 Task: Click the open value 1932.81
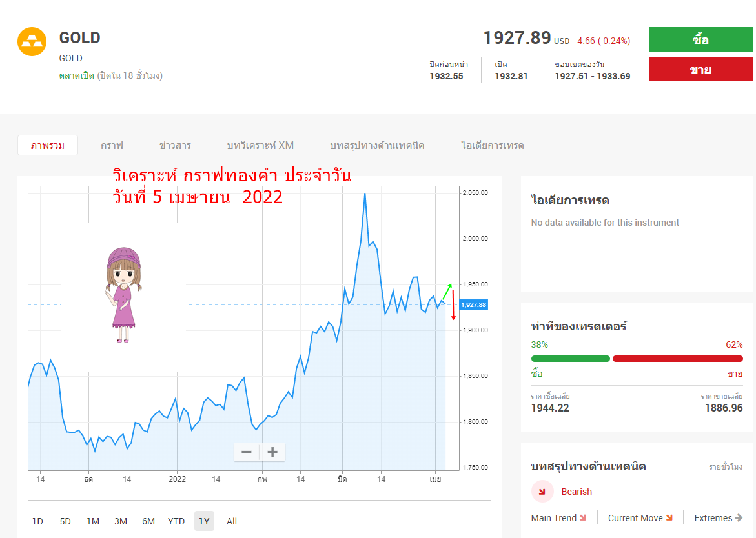click(511, 76)
